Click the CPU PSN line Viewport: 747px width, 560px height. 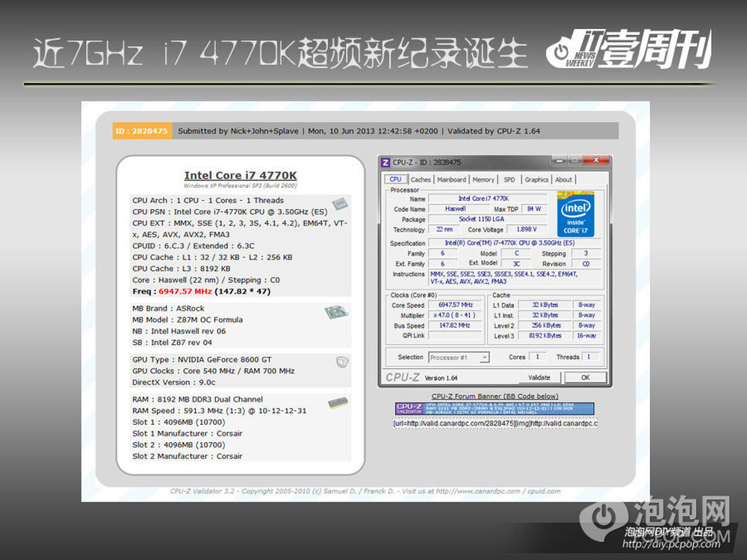click(230, 212)
